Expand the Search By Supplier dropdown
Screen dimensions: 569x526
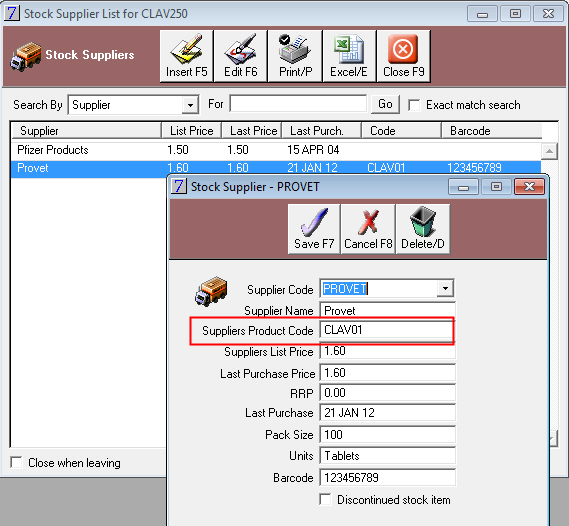tap(190, 105)
